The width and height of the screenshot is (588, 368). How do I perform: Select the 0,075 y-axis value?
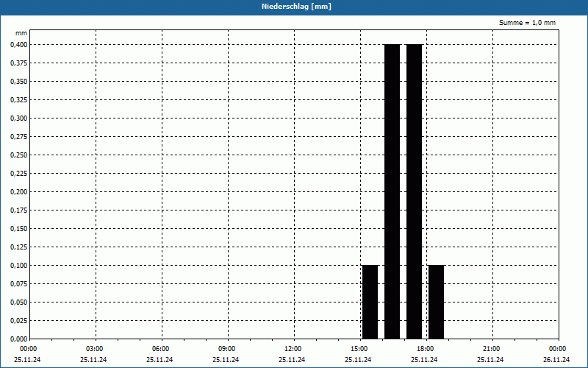19,284
